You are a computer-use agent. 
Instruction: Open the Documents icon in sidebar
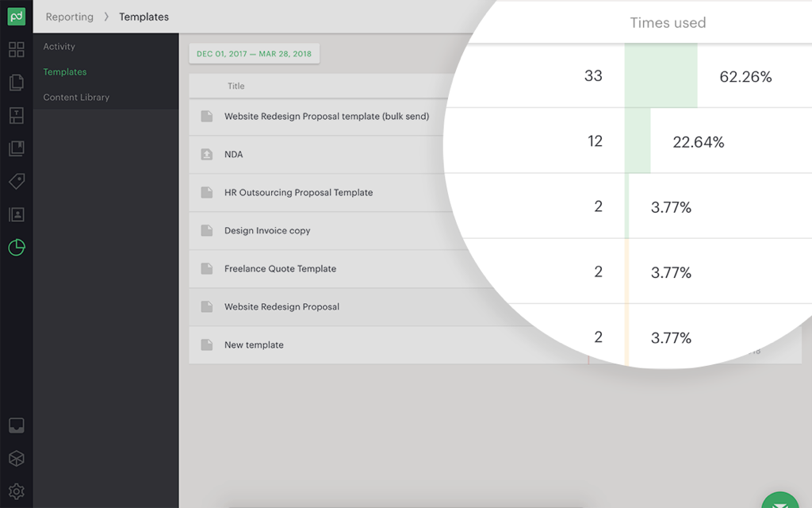pyautogui.click(x=17, y=83)
